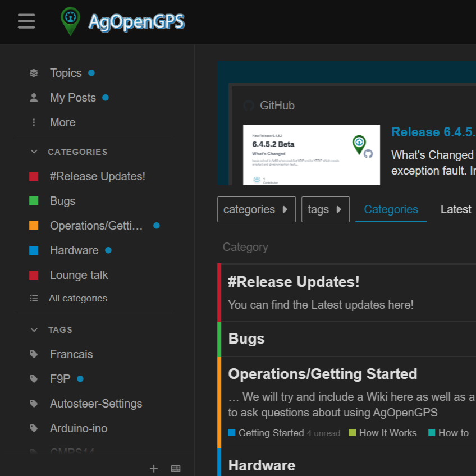The image size is (476, 476).
Task: Click the Arduino-ino tag icon
Action: click(x=34, y=428)
